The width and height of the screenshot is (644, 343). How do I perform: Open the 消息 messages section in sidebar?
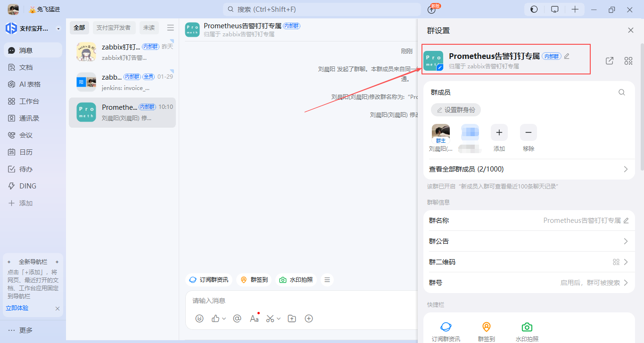[33, 50]
